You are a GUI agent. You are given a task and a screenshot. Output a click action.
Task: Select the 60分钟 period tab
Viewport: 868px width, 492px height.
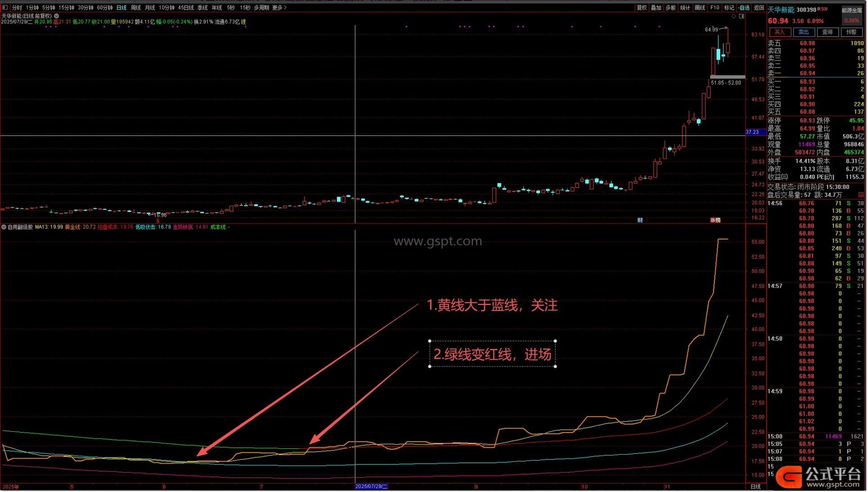(x=105, y=8)
